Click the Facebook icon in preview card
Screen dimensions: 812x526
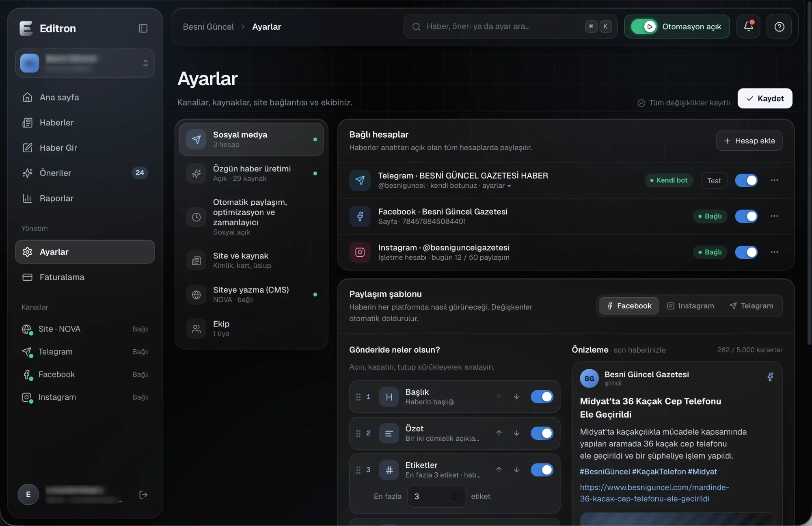pyautogui.click(x=770, y=377)
